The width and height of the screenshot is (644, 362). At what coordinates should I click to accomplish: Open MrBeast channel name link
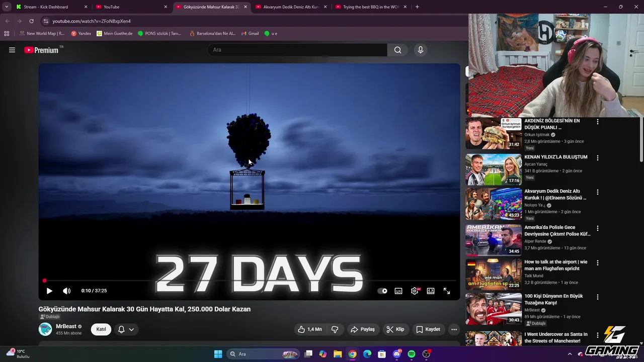pyautogui.click(x=66, y=326)
